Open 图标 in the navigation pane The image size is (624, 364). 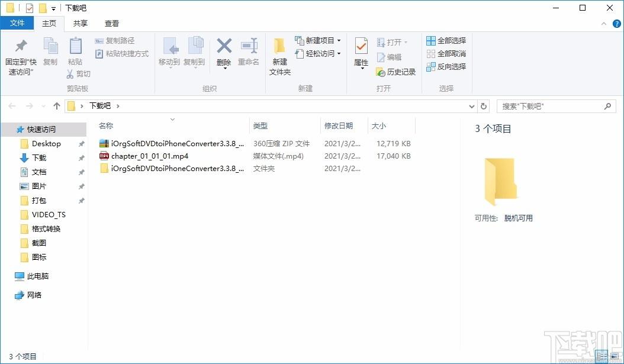[x=39, y=257]
